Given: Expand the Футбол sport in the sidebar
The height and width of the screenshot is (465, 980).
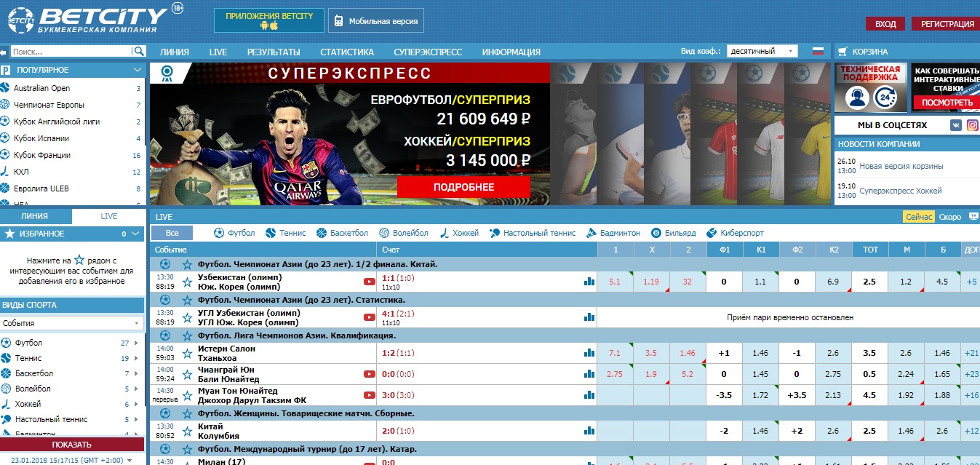Looking at the screenshot, I should (137, 343).
